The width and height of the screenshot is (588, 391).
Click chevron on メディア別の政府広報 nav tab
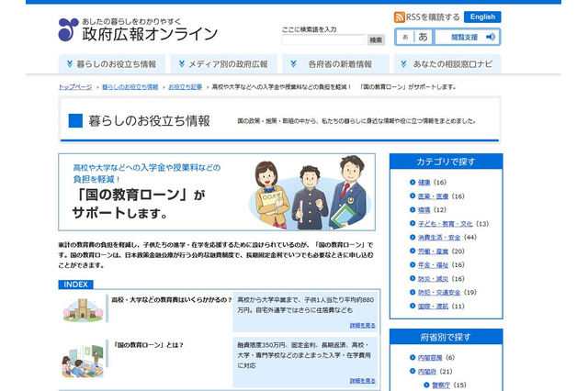coord(182,63)
